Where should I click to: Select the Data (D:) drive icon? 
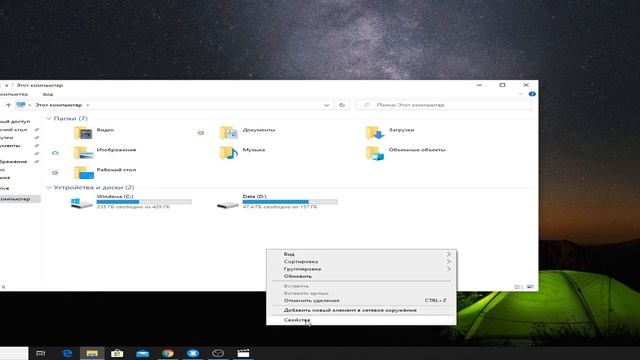[x=228, y=204]
